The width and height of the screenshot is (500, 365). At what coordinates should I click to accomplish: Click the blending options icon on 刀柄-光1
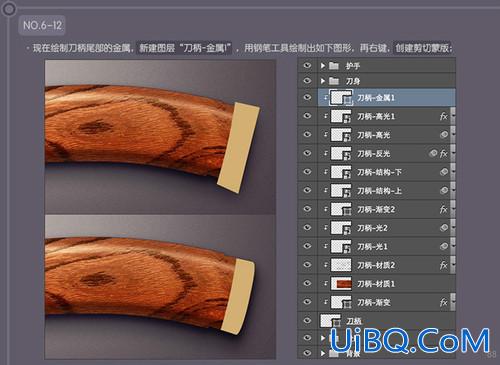click(444, 246)
